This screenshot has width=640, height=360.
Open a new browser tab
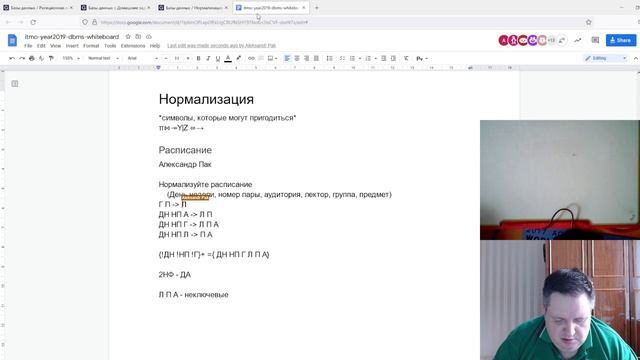point(316,8)
